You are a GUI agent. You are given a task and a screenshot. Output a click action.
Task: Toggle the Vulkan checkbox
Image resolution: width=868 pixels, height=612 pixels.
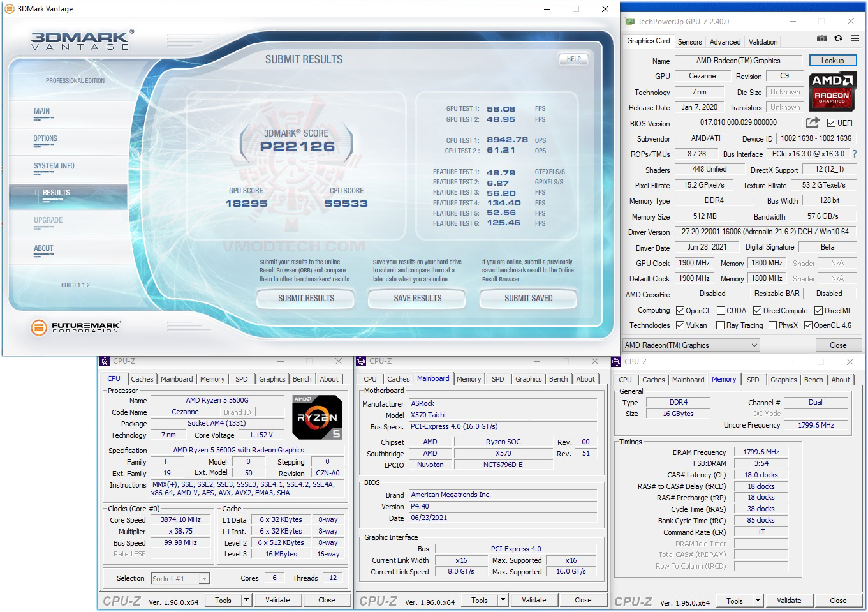click(x=680, y=325)
